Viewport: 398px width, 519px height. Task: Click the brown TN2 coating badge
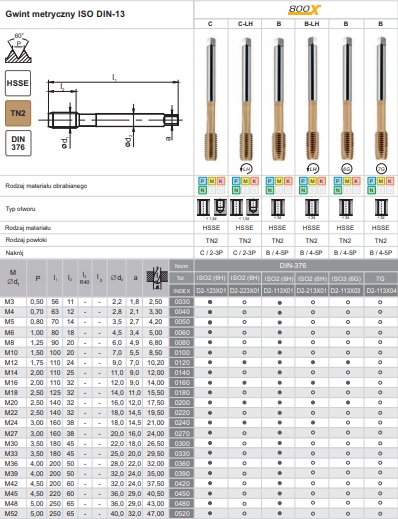pos(18,113)
